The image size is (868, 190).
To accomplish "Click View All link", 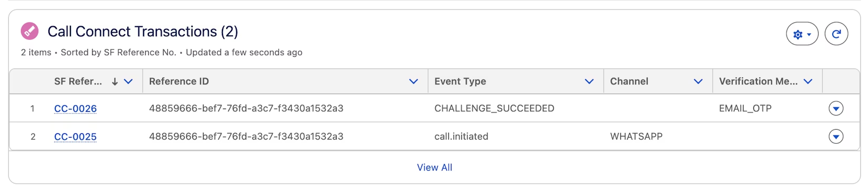I will [435, 167].
